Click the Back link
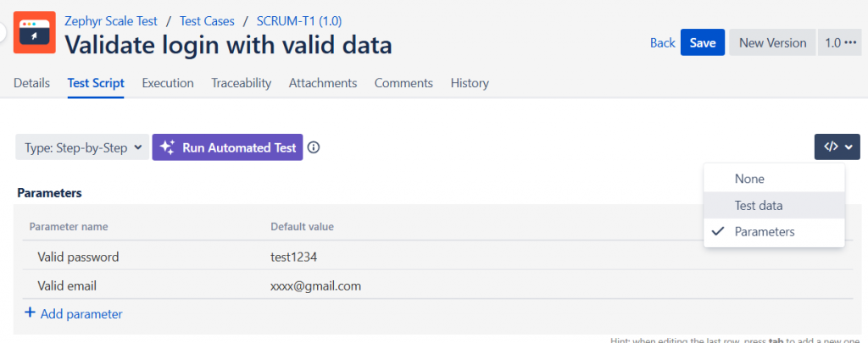 point(663,42)
